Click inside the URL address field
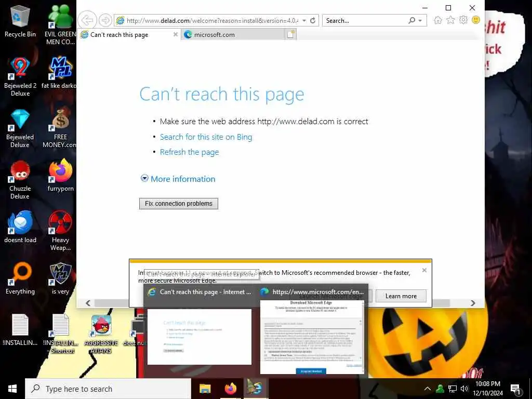 pos(212,21)
